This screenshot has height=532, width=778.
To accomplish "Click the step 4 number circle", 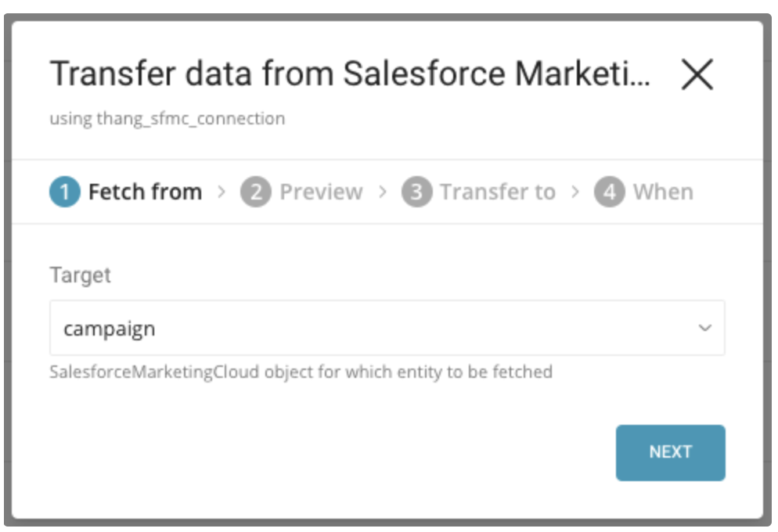I will point(609,192).
